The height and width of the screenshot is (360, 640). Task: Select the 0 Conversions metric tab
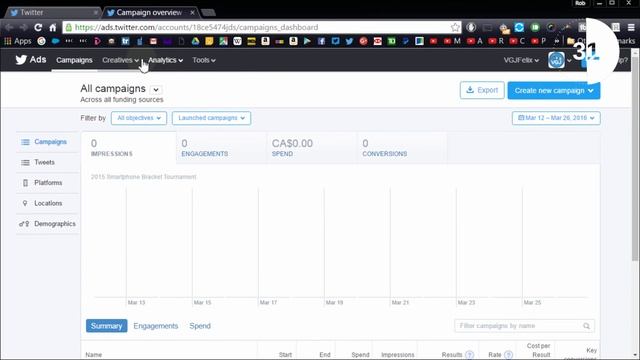click(x=402, y=148)
